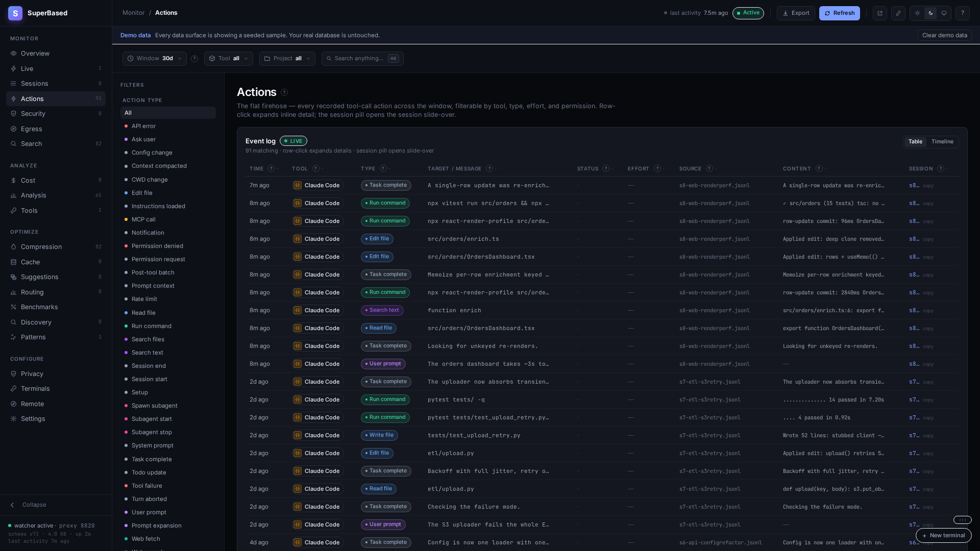
Task: Click the Cost dollar icon in sidebar
Action: [14, 181]
